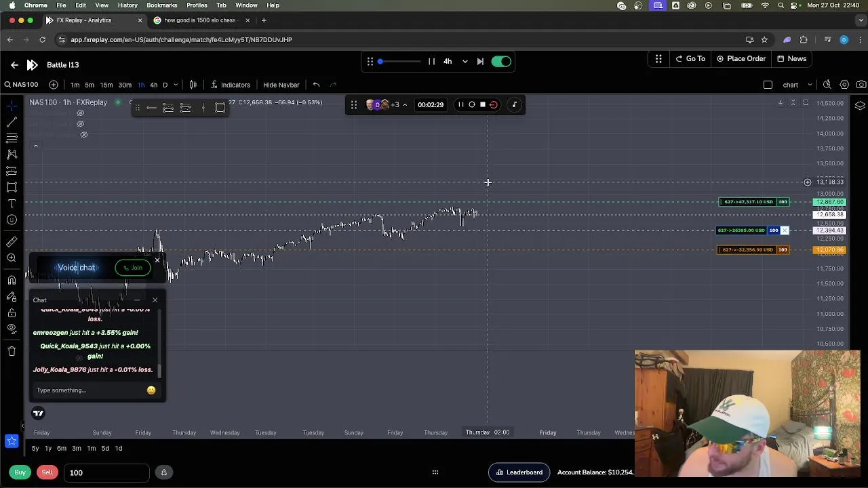Select the text annotation tool
The height and width of the screenshot is (488, 868).
(12, 203)
